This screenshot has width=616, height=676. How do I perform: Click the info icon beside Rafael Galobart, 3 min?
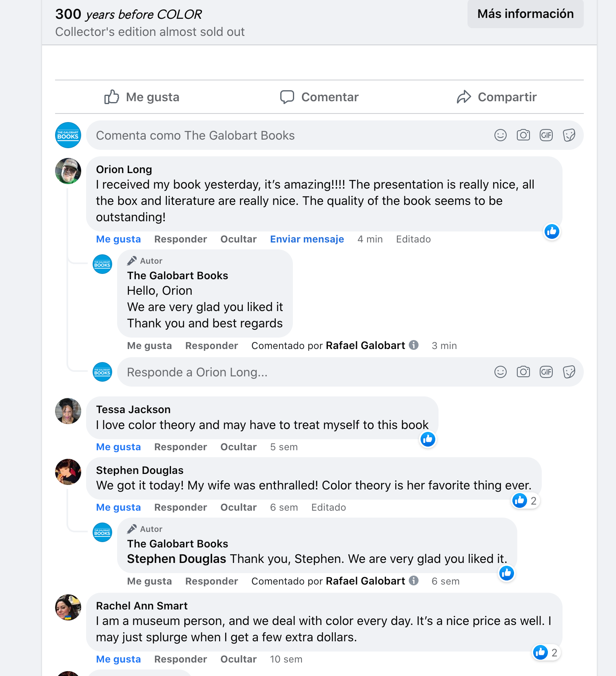click(x=414, y=345)
